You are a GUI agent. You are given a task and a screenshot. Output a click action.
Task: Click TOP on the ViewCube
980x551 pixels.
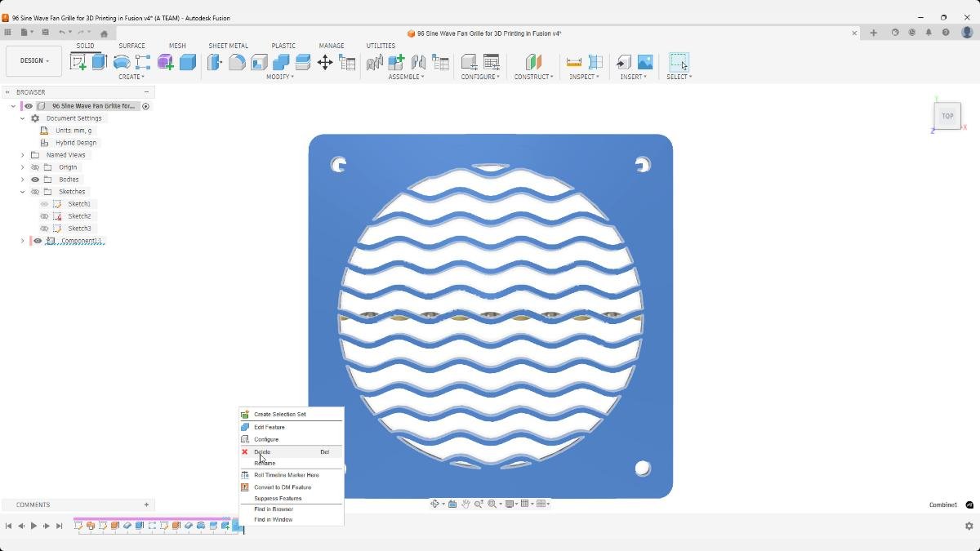click(x=947, y=116)
